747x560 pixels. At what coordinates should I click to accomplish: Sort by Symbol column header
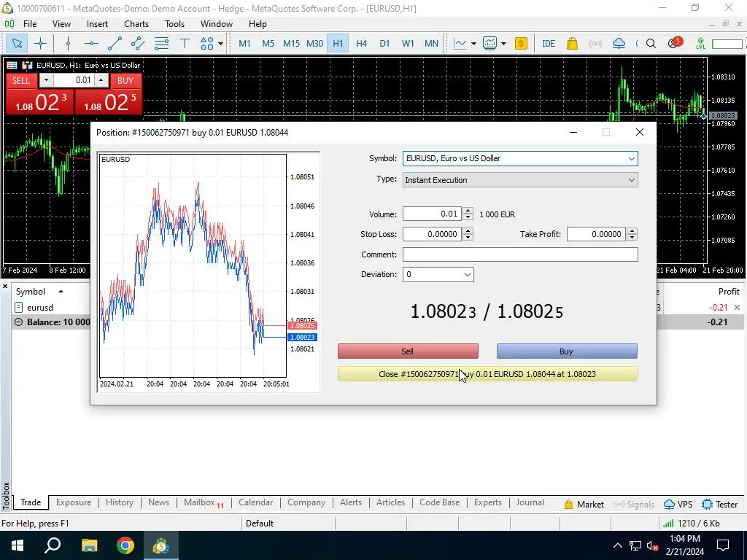[31, 292]
